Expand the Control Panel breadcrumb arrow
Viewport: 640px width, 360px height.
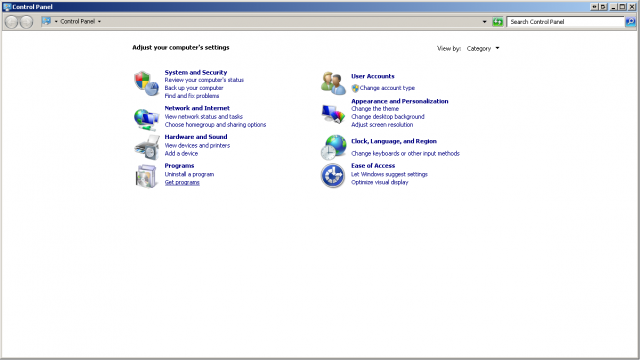99,22
